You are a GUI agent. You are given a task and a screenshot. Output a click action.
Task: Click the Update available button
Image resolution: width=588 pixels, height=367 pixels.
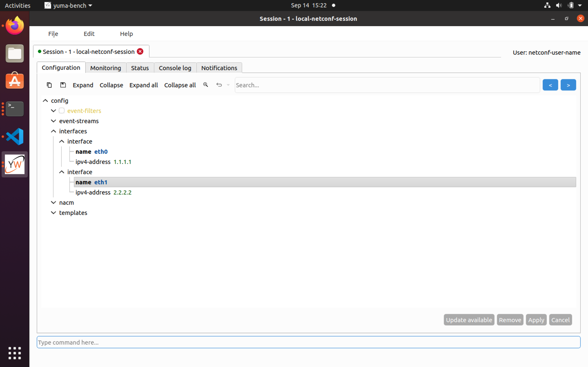[x=469, y=320]
